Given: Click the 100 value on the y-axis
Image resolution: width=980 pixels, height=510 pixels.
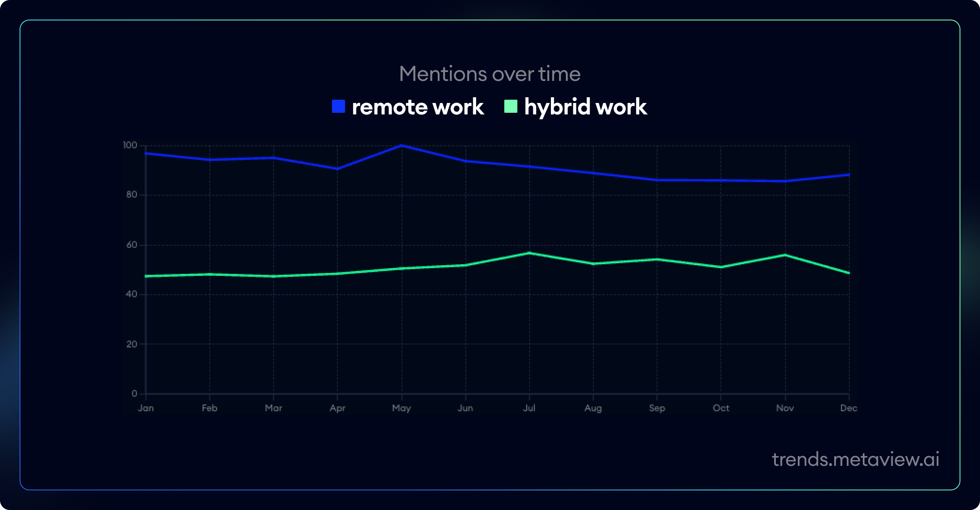Looking at the screenshot, I should pyautogui.click(x=130, y=145).
